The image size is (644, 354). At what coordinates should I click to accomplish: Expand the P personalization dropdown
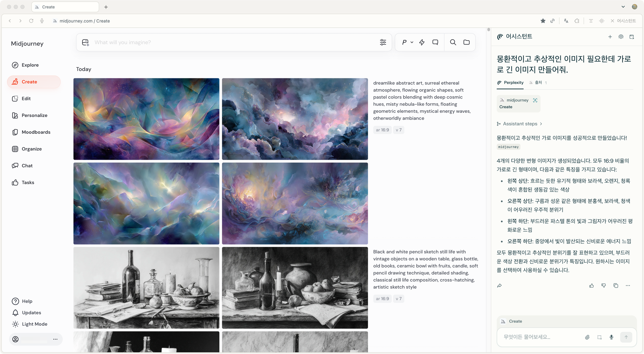pos(407,42)
